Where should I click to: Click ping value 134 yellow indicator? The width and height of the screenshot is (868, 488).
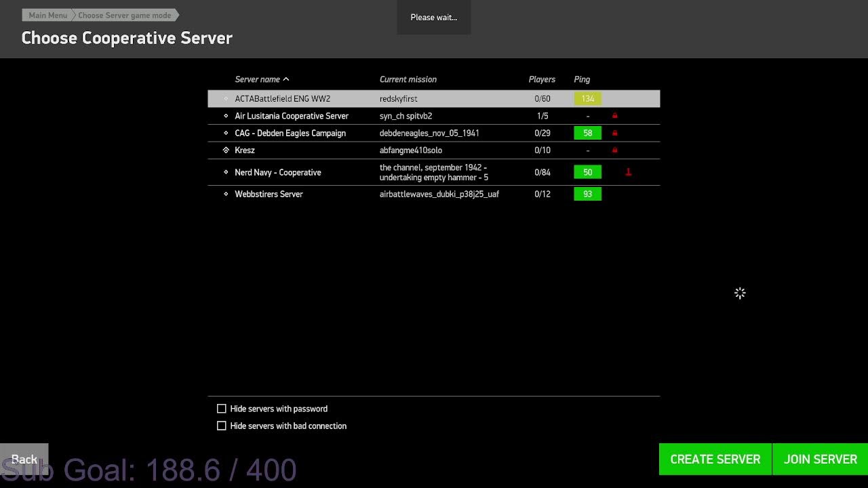coord(587,99)
